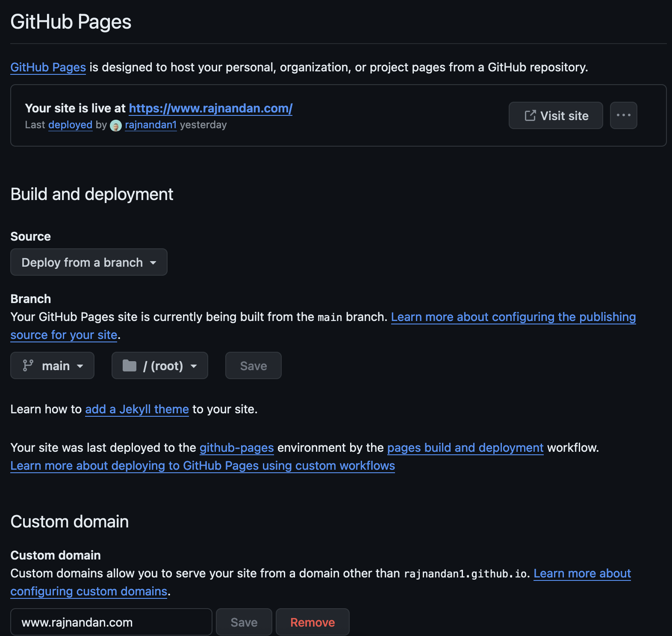The height and width of the screenshot is (636, 672).
Task: Click the red Remove button
Action: pos(312,622)
